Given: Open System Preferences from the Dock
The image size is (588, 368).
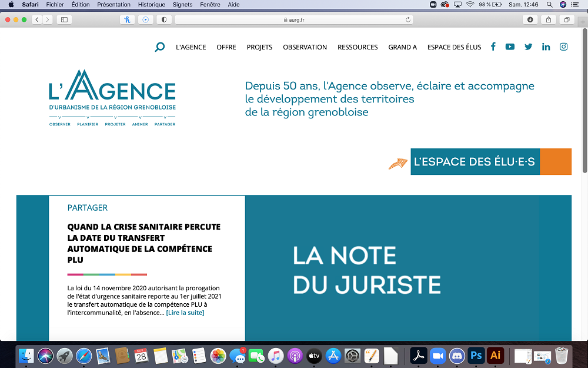Looking at the screenshot, I should click(x=352, y=356).
